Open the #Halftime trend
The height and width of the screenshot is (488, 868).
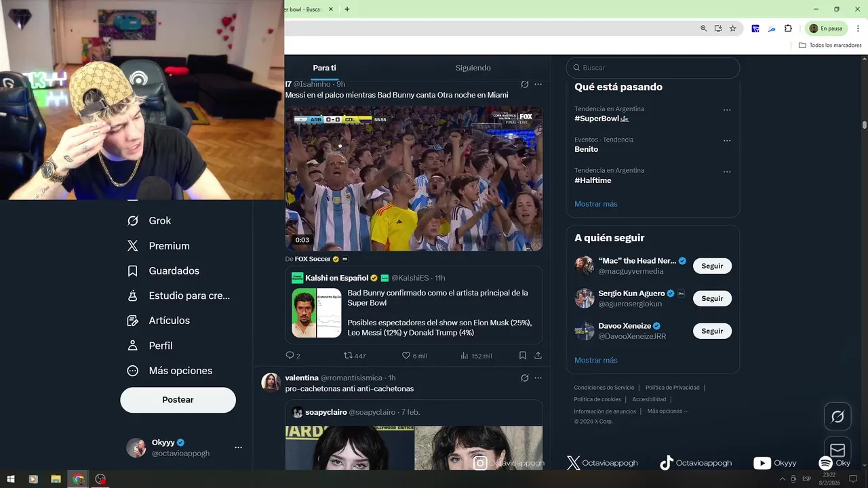pos(593,180)
